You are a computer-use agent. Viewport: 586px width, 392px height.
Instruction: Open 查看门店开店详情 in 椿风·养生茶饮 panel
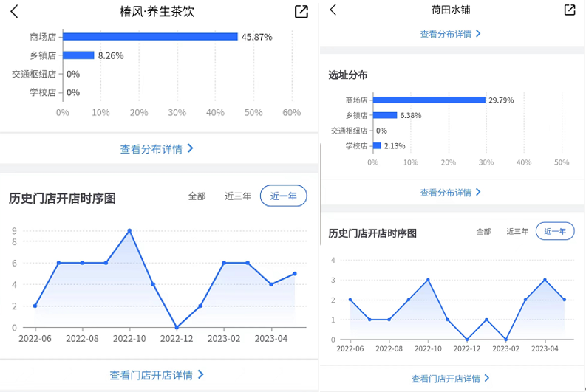point(157,375)
